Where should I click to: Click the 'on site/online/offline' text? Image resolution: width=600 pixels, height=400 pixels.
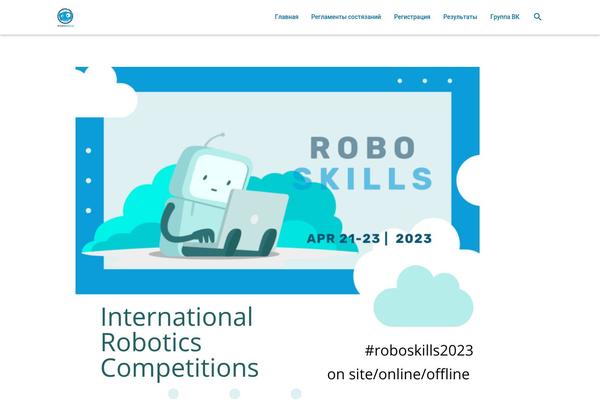click(x=398, y=374)
